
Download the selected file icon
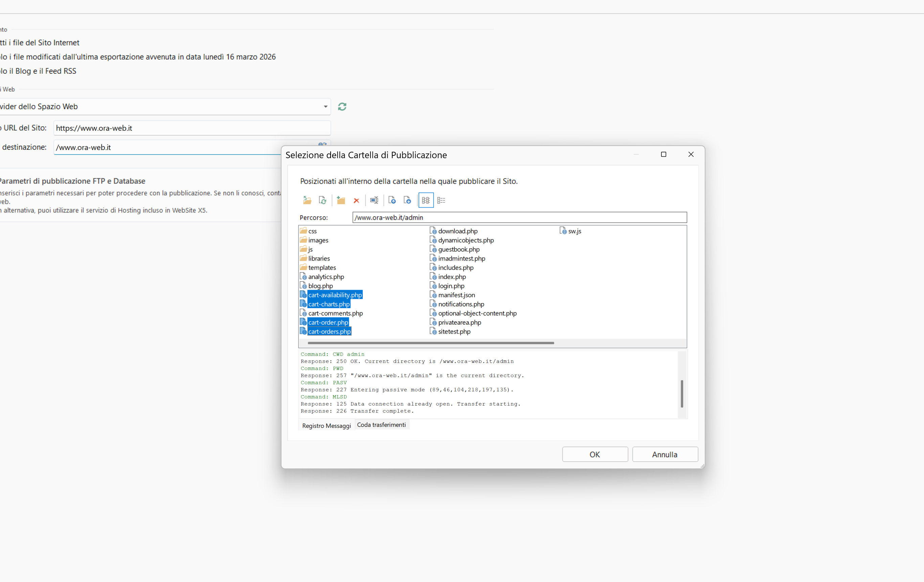[407, 200]
